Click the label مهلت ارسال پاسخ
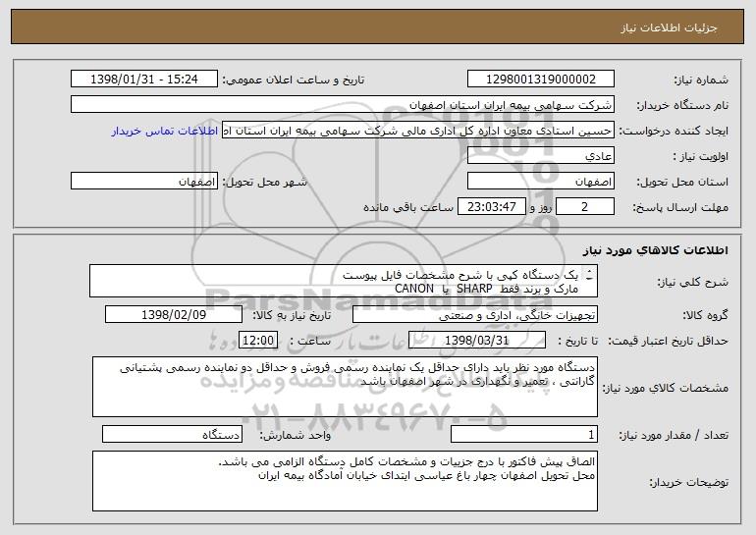The width and height of the screenshot is (756, 535). (680, 207)
